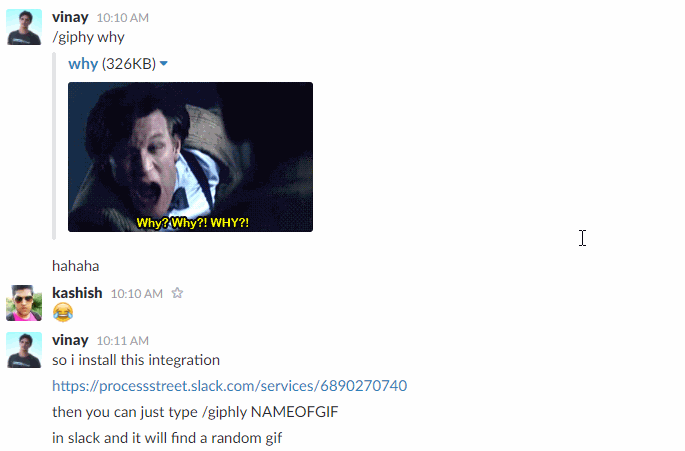Click the '/giphy why' message text
This screenshot has width=685, height=451.
tap(88, 37)
